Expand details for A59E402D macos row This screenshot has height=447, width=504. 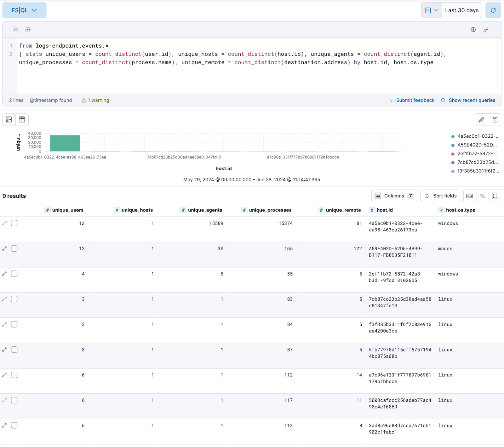point(4,248)
